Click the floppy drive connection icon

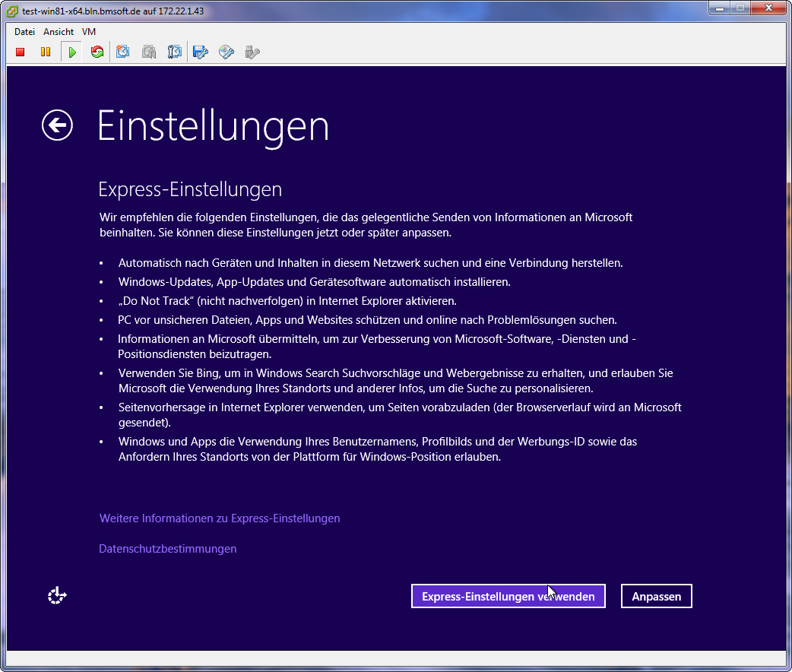[x=201, y=52]
